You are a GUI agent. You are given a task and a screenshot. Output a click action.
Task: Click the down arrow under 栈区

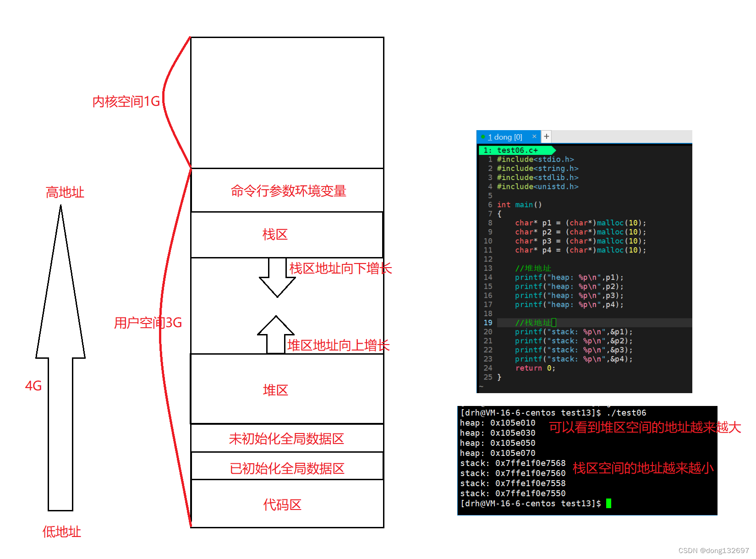point(277,277)
